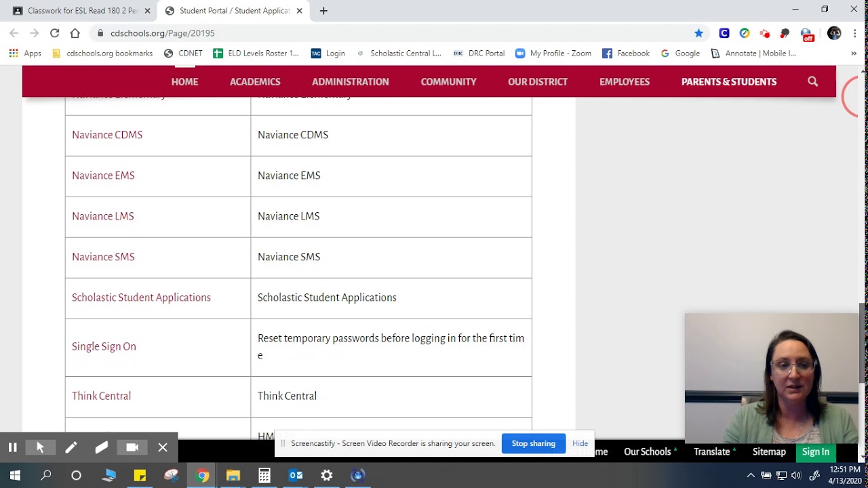The image size is (868, 488).
Task: Expand the Our Schools footer menu
Action: coord(650,451)
